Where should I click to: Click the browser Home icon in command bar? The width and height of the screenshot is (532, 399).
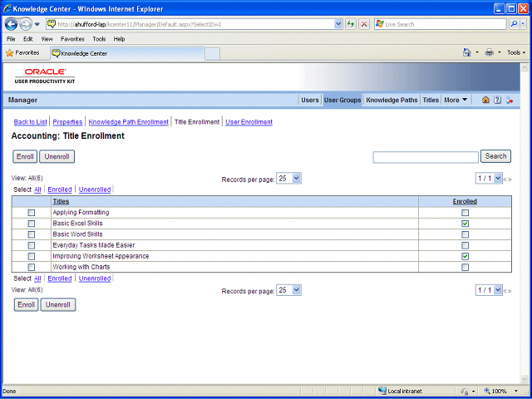tap(467, 52)
